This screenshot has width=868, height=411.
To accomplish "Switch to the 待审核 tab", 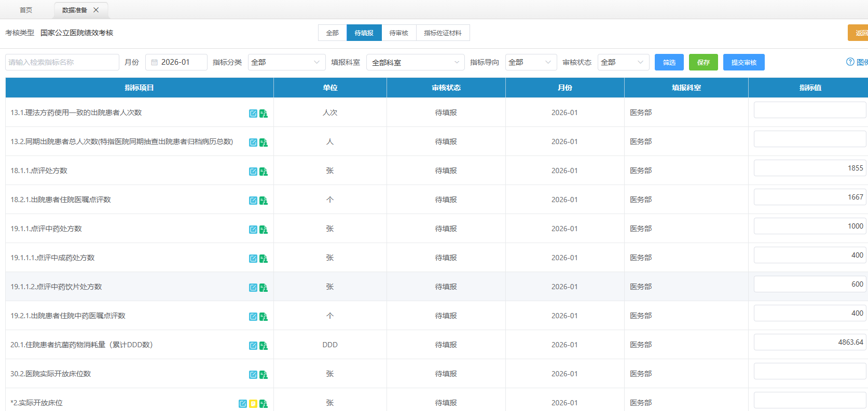I will pos(398,33).
